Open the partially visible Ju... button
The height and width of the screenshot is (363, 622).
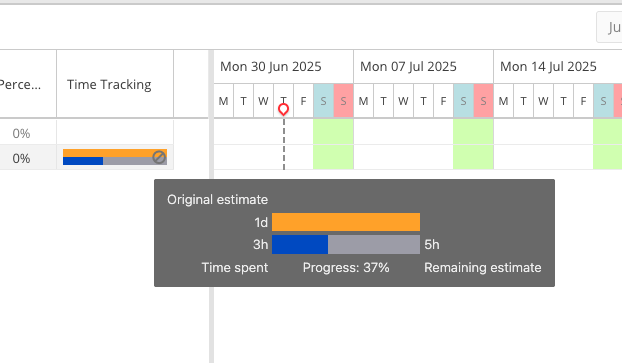(x=609, y=27)
